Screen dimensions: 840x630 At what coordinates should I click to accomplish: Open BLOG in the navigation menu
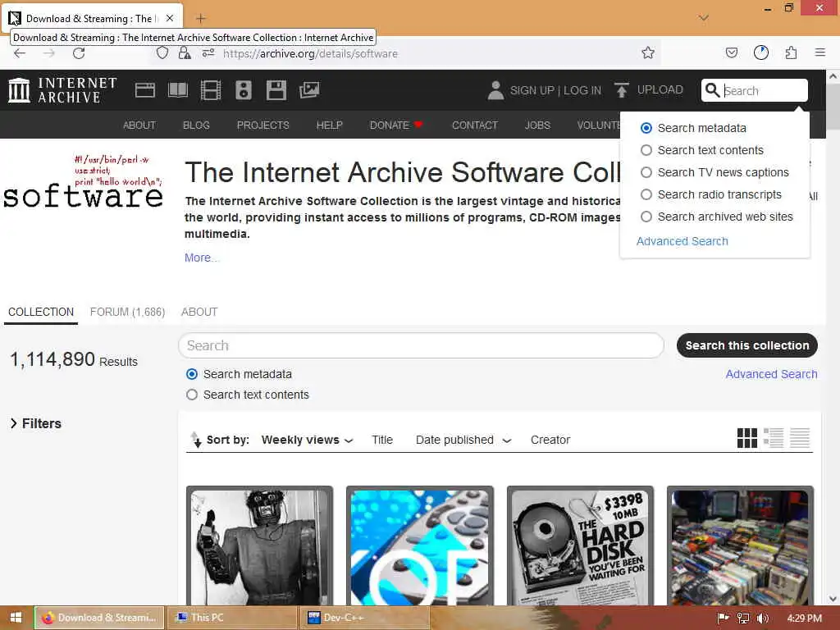(x=196, y=125)
